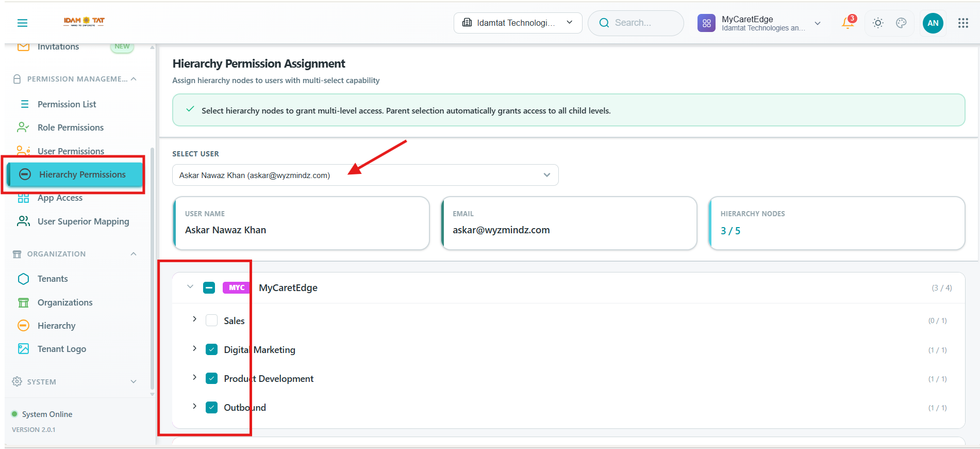
Task: Expand the MyCaretEdge app dropdown chevron
Action: click(x=818, y=23)
